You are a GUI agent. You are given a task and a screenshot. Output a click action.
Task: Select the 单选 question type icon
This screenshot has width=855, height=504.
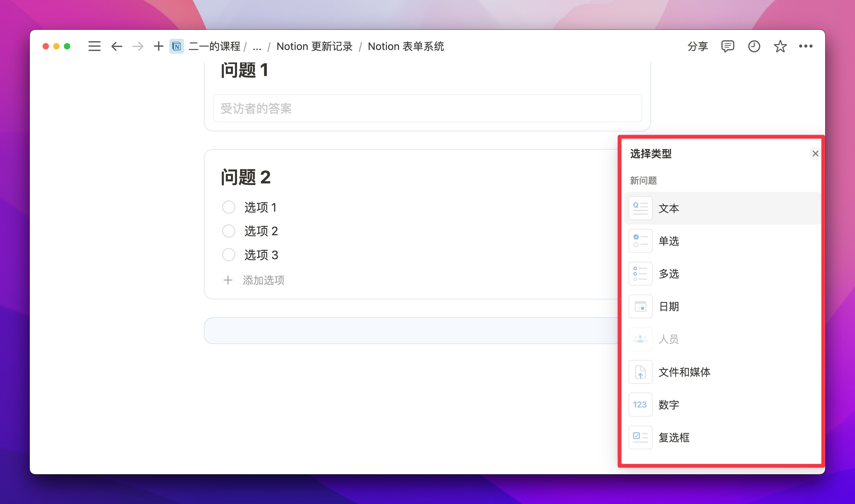pos(640,241)
